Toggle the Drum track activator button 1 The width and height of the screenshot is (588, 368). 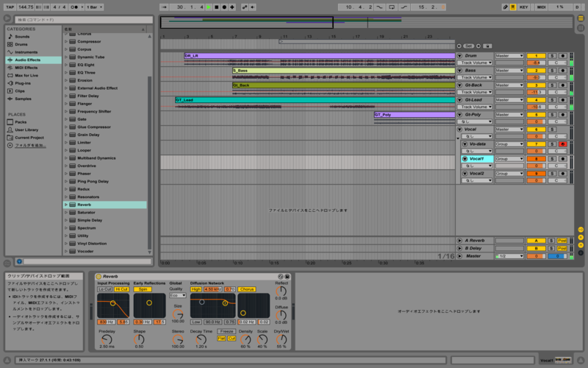point(536,56)
